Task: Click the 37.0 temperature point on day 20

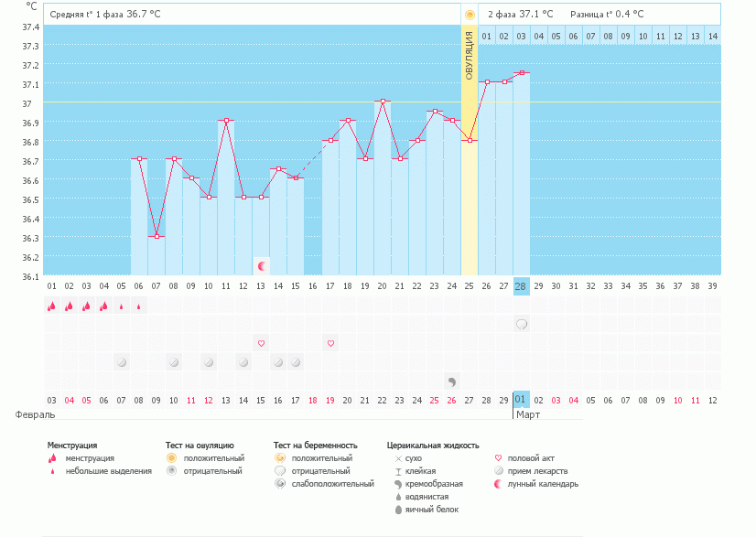Action: pos(383,102)
